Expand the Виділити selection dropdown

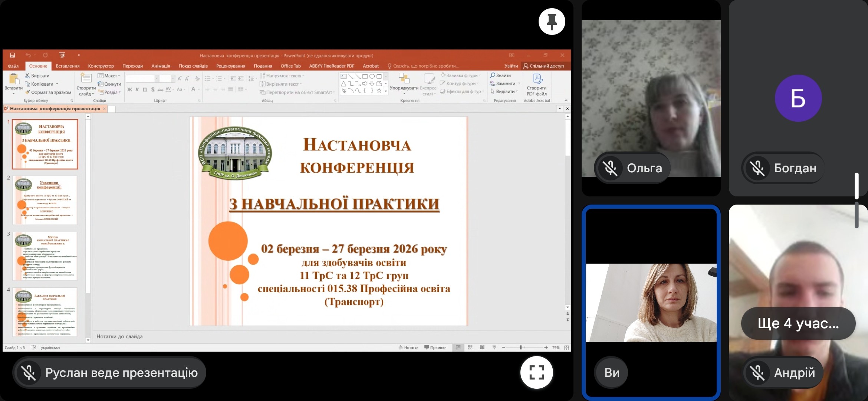click(x=504, y=91)
